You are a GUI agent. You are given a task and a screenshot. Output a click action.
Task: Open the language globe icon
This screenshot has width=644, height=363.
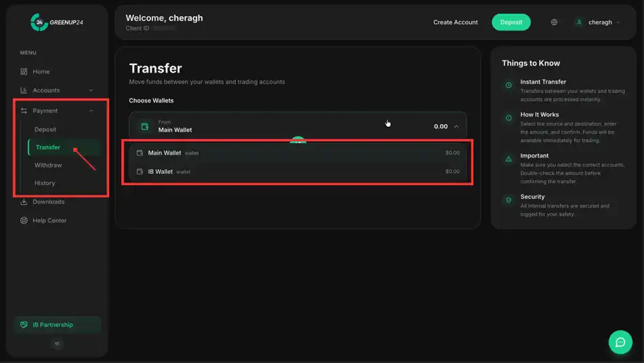tap(554, 22)
